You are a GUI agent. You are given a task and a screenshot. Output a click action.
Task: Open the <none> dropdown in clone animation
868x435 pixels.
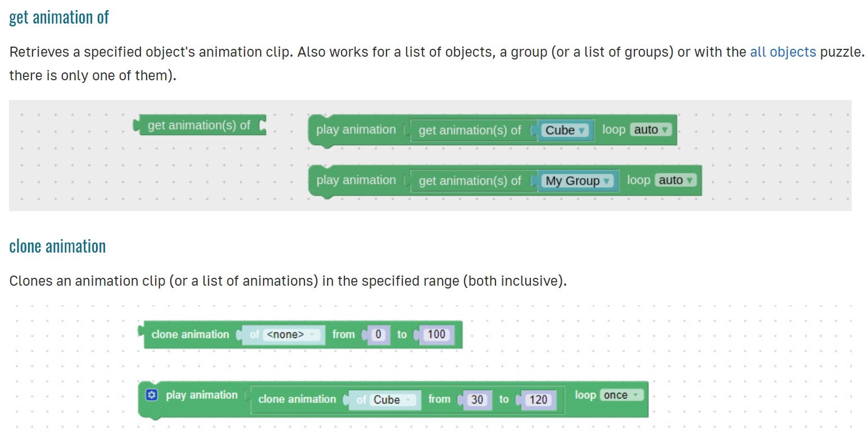(292, 335)
